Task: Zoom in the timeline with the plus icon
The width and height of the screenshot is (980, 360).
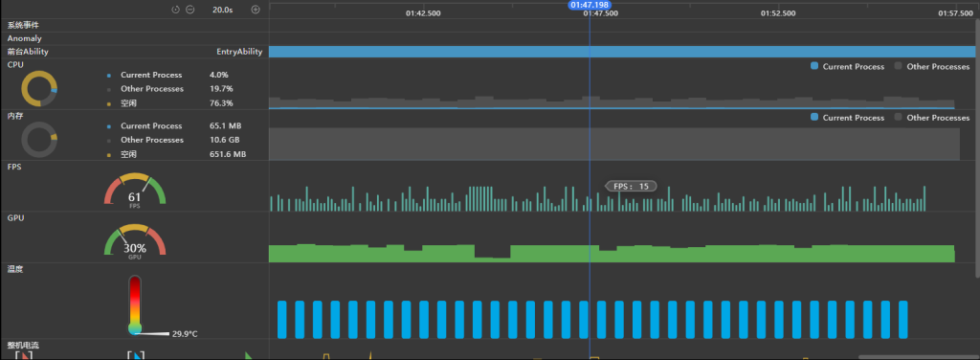Action: [255, 10]
